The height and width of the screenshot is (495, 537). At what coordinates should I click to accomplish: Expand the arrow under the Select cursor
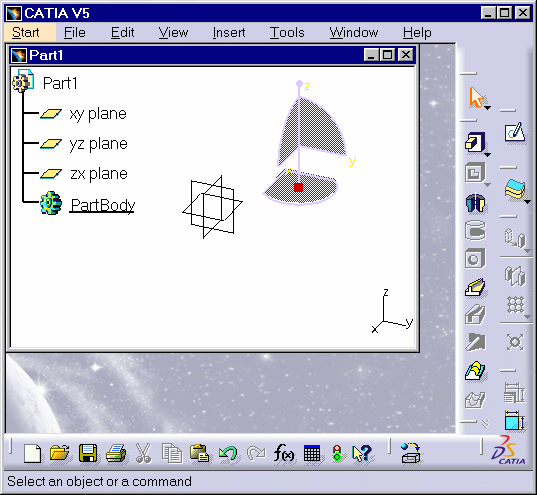488,108
